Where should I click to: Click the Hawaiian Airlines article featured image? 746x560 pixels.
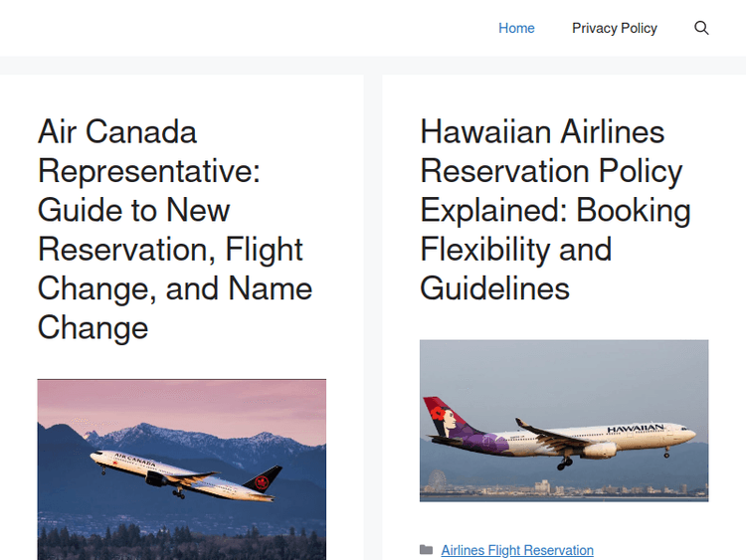tap(564, 420)
